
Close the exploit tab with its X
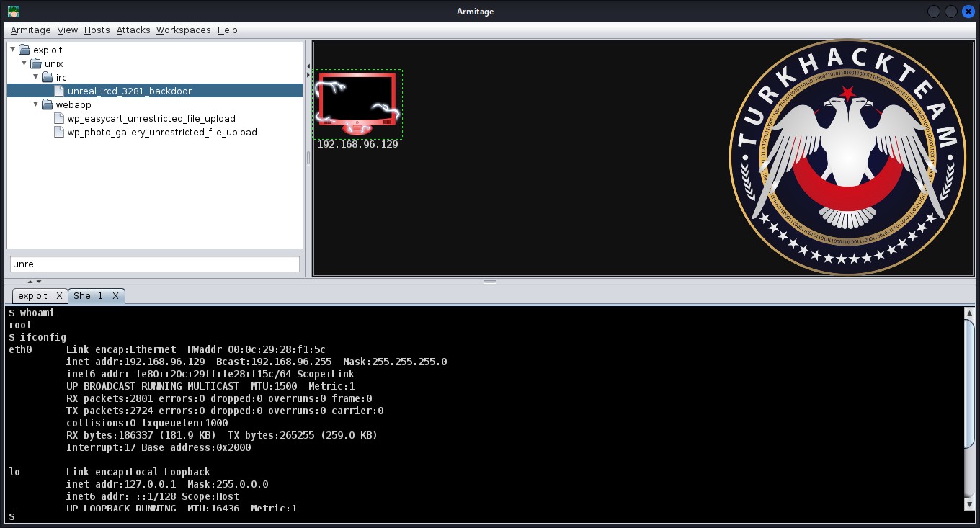60,296
